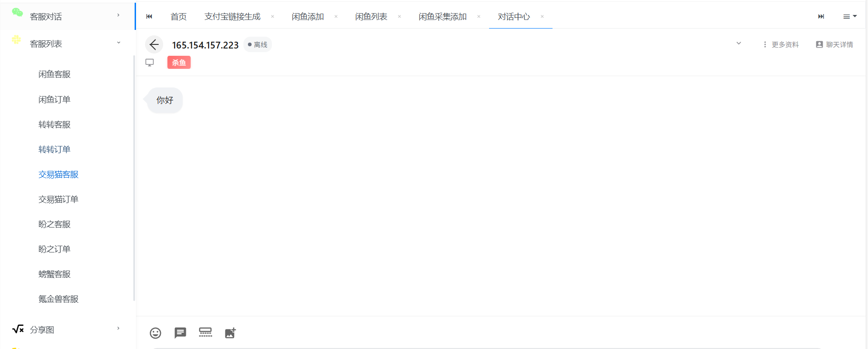This screenshot has width=868, height=349.
Task: Click the monitor device icon under the IP
Action: [150, 63]
